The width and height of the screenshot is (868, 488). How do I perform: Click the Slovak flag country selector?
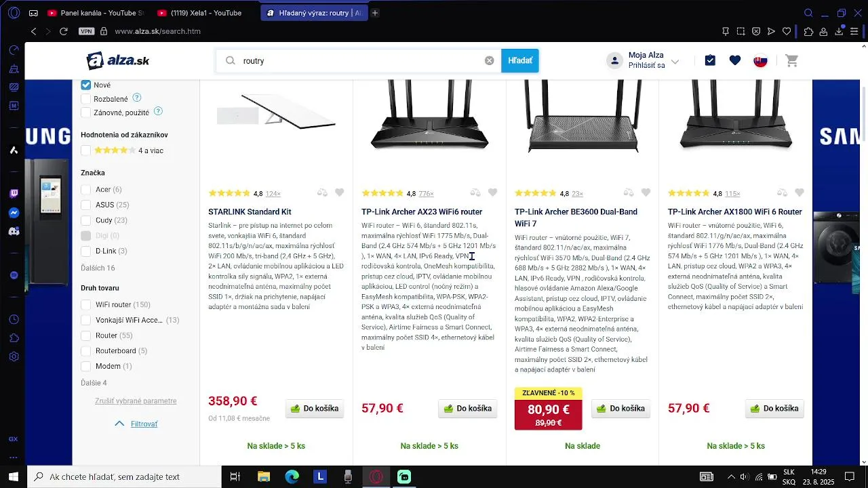[x=761, y=61]
